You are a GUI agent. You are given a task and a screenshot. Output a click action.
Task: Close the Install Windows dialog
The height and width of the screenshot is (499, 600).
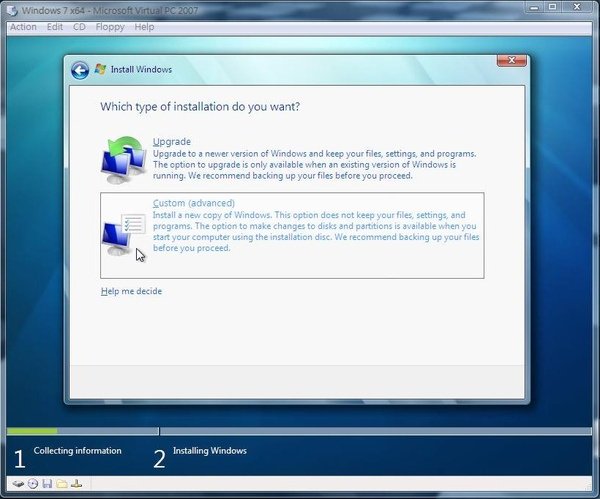pyautogui.click(x=512, y=60)
